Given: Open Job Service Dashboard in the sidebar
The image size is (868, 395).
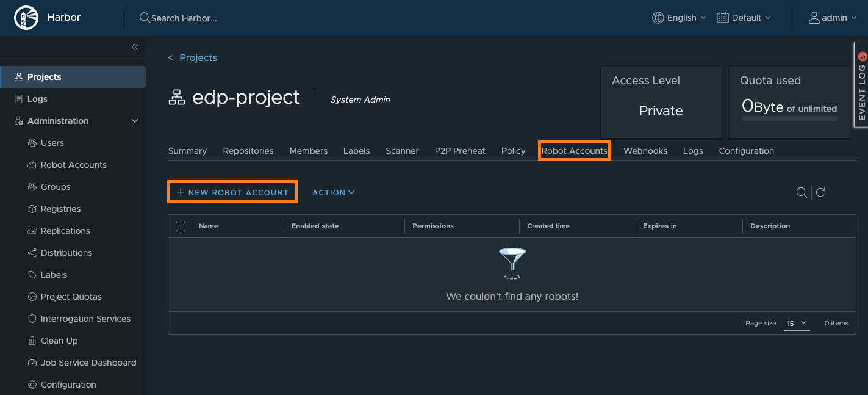Looking at the screenshot, I should click(x=88, y=363).
